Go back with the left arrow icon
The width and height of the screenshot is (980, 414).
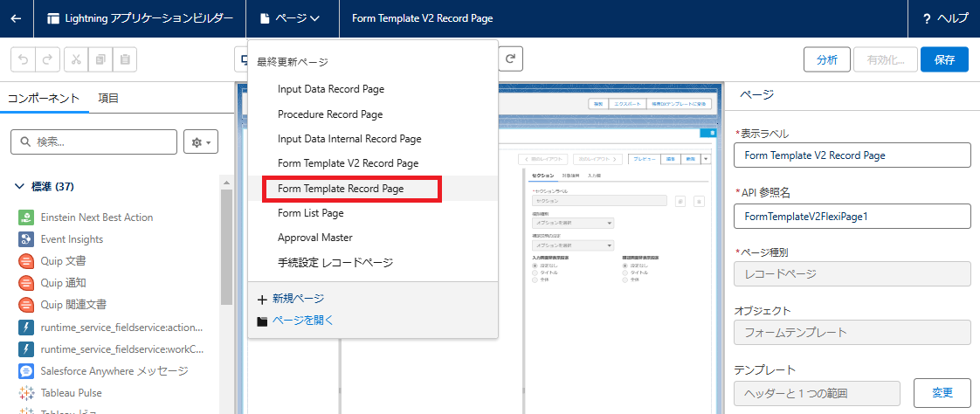click(x=17, y=18)
